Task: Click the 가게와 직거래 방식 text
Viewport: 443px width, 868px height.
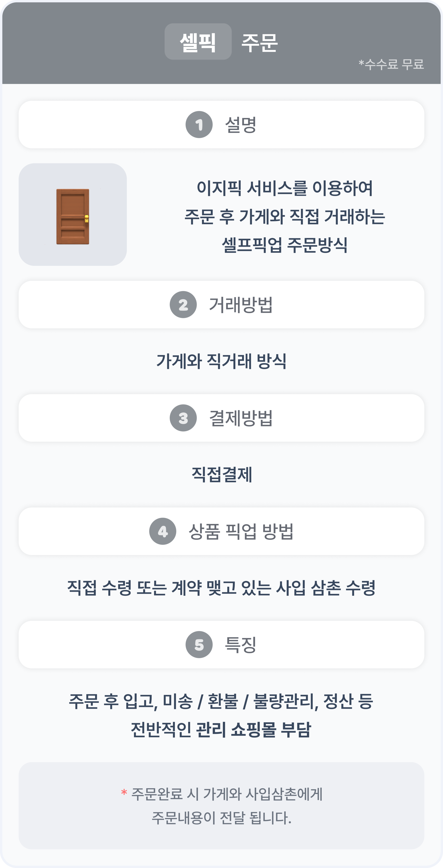Action: 221,361
